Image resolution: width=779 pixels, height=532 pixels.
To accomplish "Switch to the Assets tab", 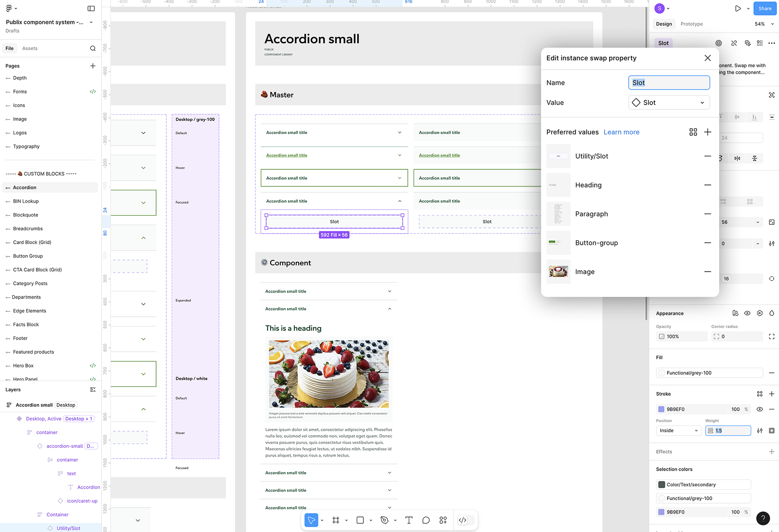I will click(x=30, y=48).
